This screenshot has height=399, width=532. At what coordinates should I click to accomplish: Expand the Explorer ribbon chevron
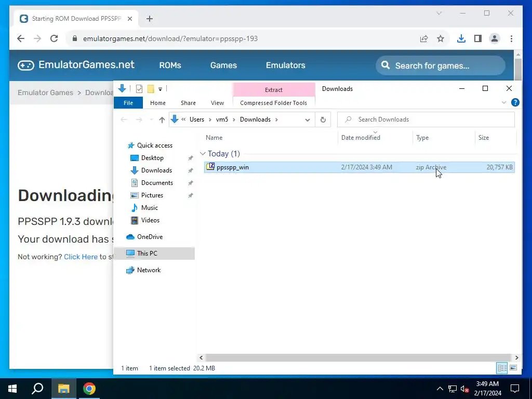point(504,102)
